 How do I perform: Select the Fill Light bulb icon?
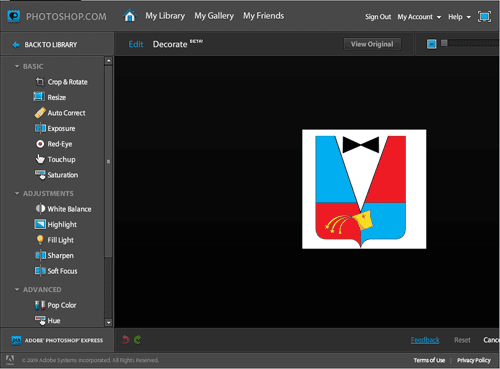pyautogui.click(x=40, y=240)
